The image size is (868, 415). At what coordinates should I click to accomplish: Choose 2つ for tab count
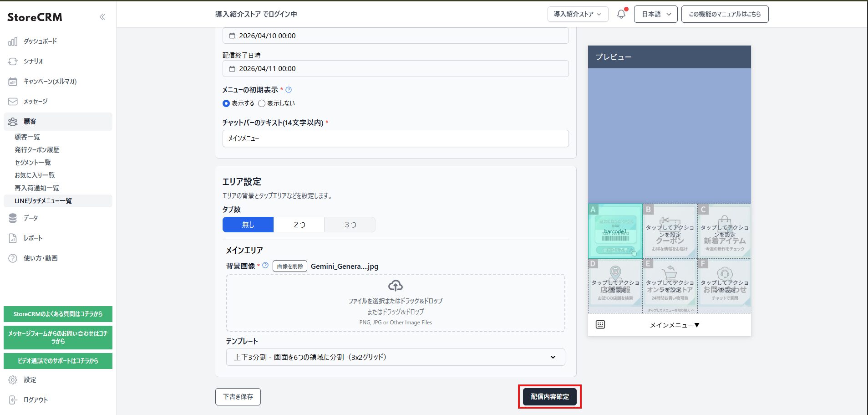coord(299,225)
